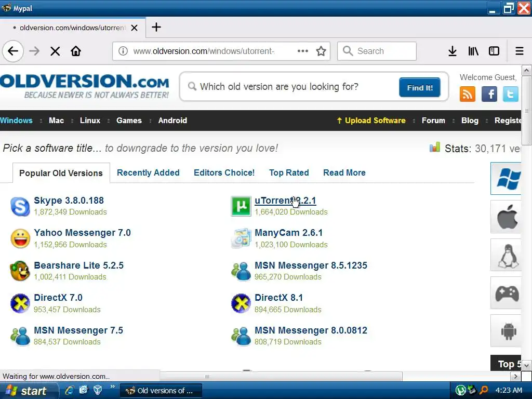Stop loading the page with X button
This screenshot has height=399, width=532.
tap(55, 51)
